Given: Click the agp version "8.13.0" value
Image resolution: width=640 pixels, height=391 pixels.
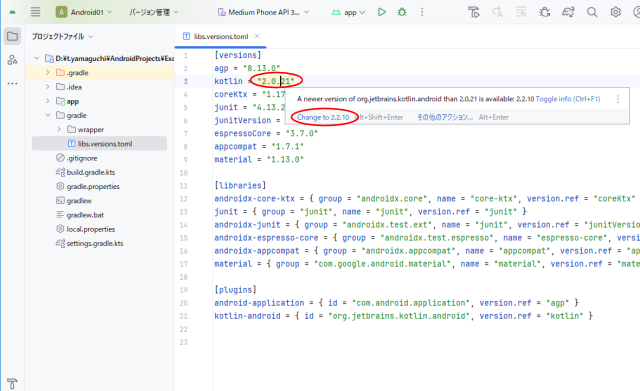Looking at the screenshot, I should coord(262,68).
